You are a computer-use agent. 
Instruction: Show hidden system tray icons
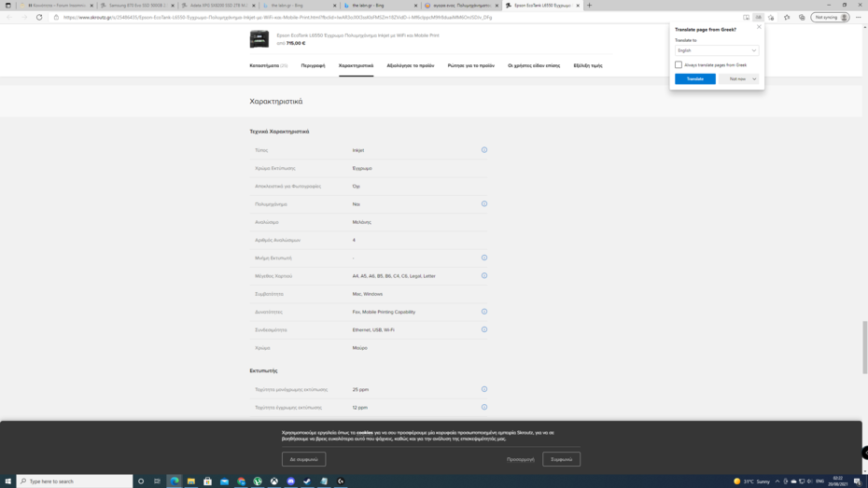777,481
